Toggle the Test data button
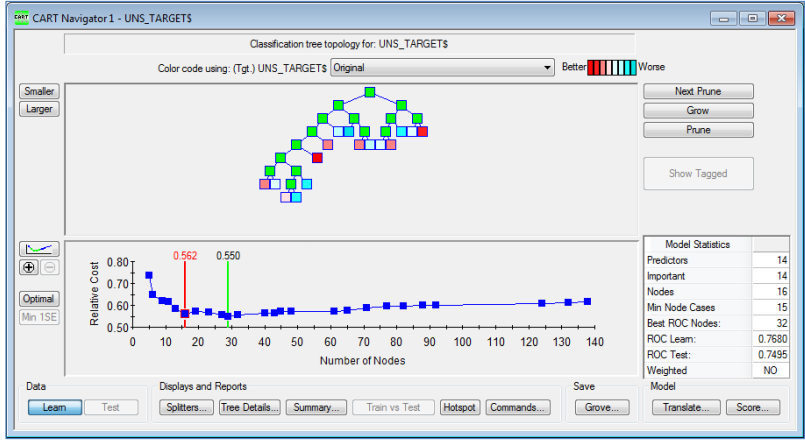The image size is (805, 440). point(111,407)
